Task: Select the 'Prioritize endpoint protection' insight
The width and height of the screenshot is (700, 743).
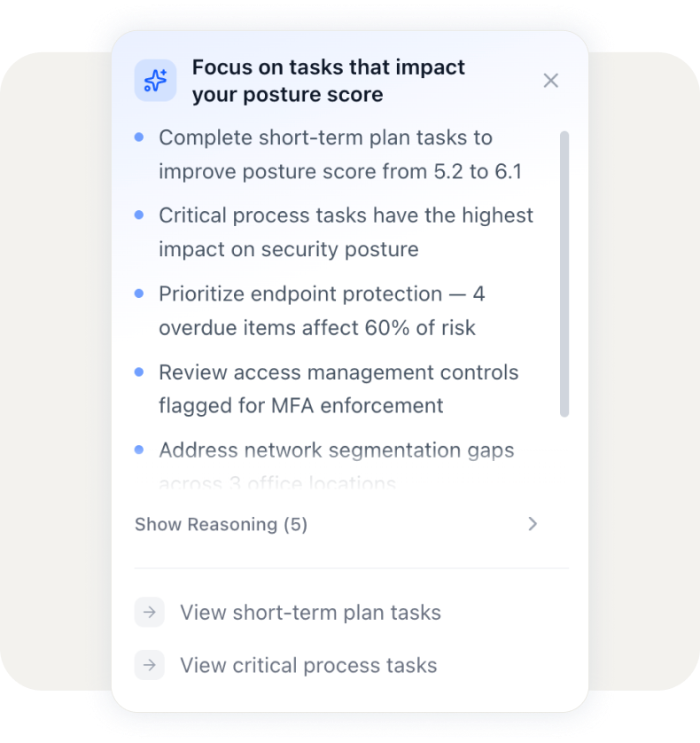Action: point(321,310)
